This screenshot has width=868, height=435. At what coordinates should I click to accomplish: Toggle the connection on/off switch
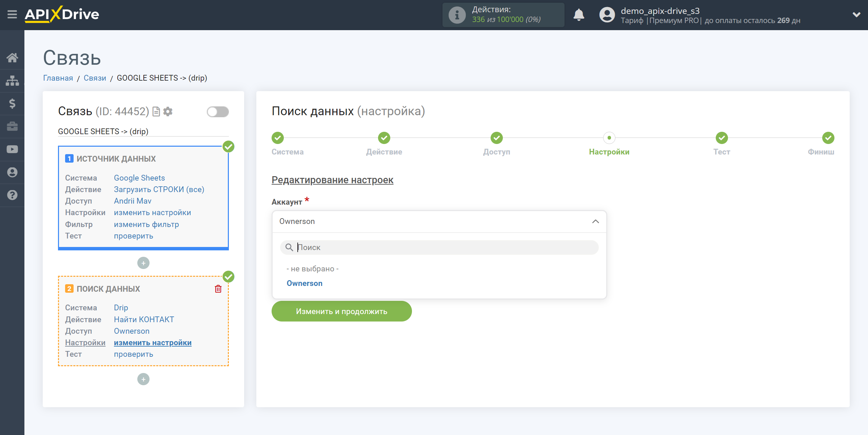218,112
